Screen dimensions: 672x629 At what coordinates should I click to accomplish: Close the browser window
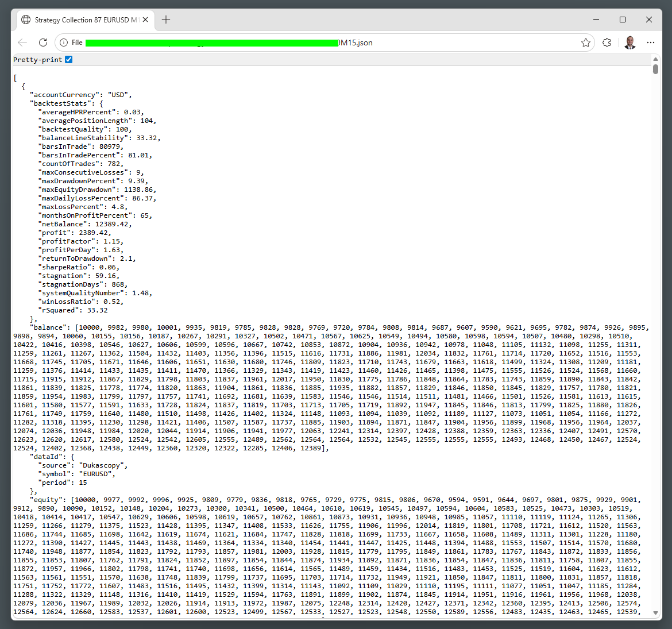(x=648, y=20)
